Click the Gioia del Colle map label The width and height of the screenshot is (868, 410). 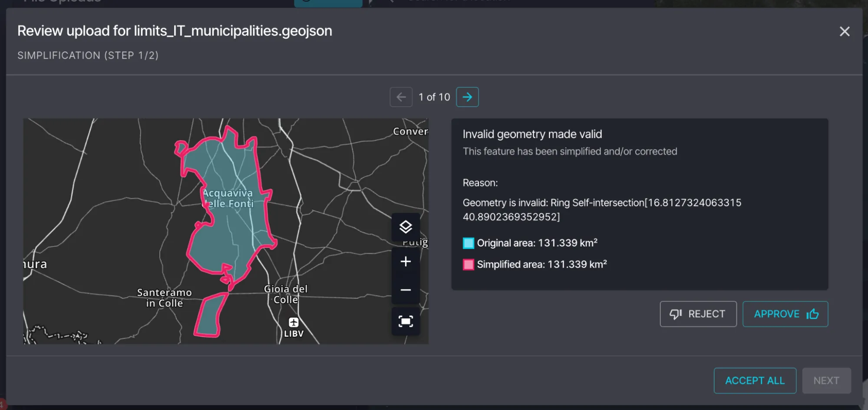click(x=286, y=294)
